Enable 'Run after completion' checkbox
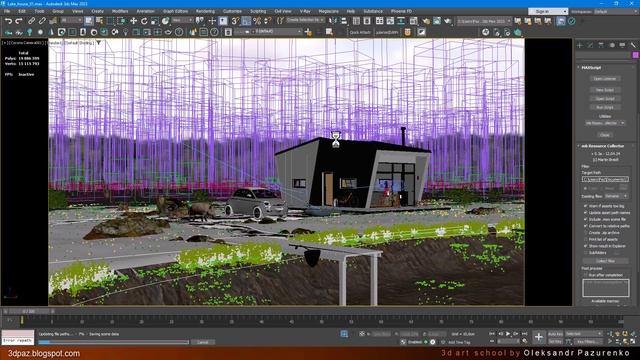Image resolution: width=640 pixels, height=360 pixels. coord(586,275)
